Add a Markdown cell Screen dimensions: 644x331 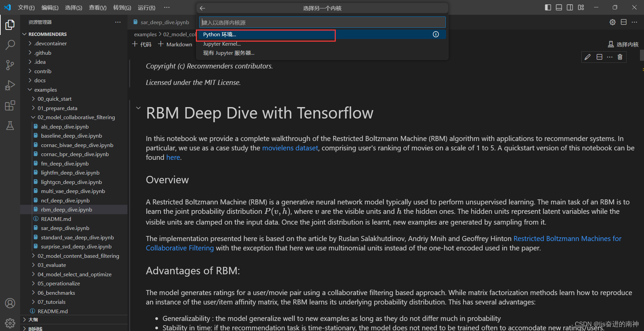[x=175, y=44]
